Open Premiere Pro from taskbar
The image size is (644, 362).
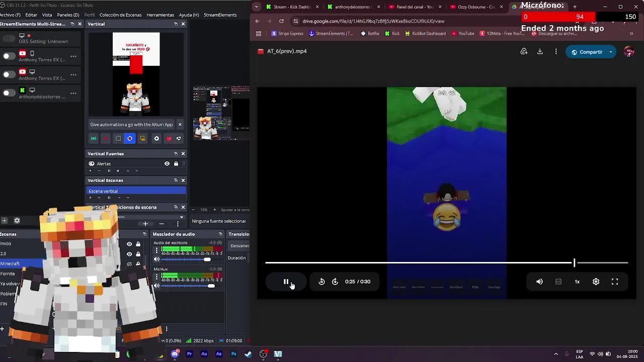(190, 354)
